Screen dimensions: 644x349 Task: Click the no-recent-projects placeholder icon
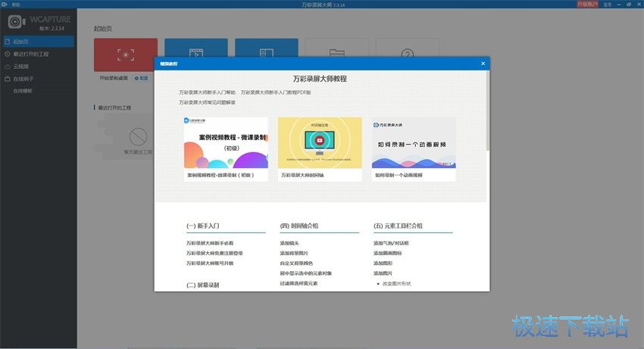point(139,137)
